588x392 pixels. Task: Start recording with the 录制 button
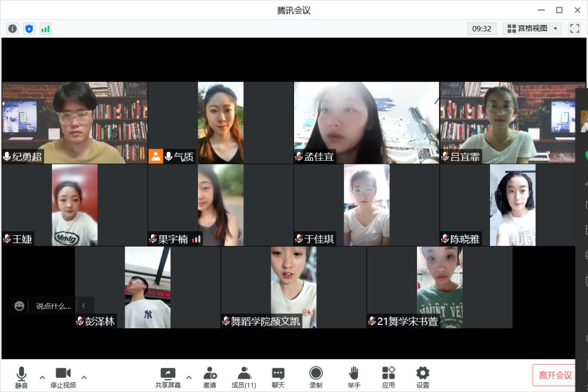tap(316, 377)
